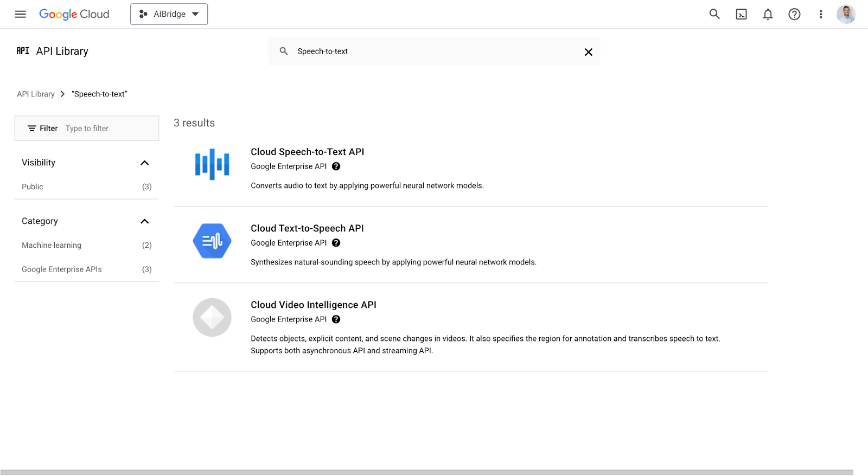Screen dimensions: 868x476
Task: Click the API icon beside API Library
Action: click(x=23, y=51)
